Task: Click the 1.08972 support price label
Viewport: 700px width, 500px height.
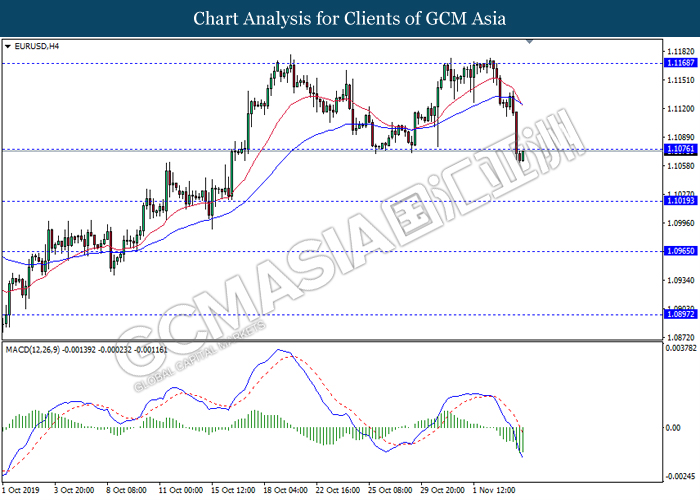Action: [680, 314]
